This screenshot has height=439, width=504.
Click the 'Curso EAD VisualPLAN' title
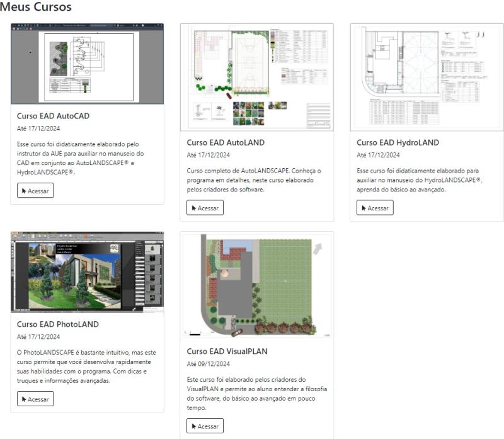(227, 351)
